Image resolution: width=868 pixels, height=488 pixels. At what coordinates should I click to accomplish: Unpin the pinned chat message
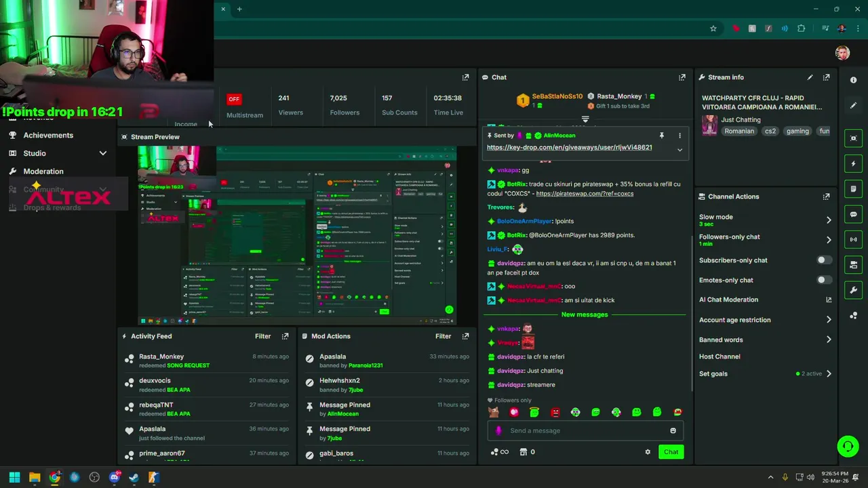point(661,136)
